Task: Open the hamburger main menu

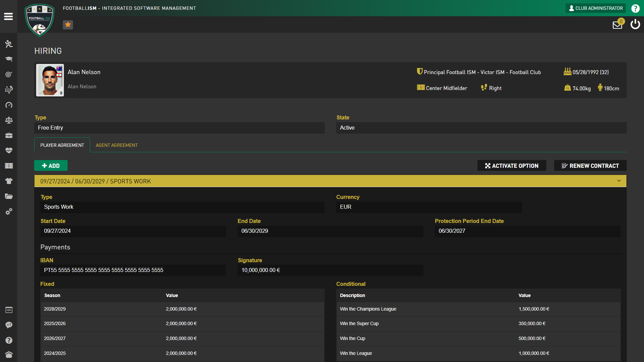Action: pos(8,16)
